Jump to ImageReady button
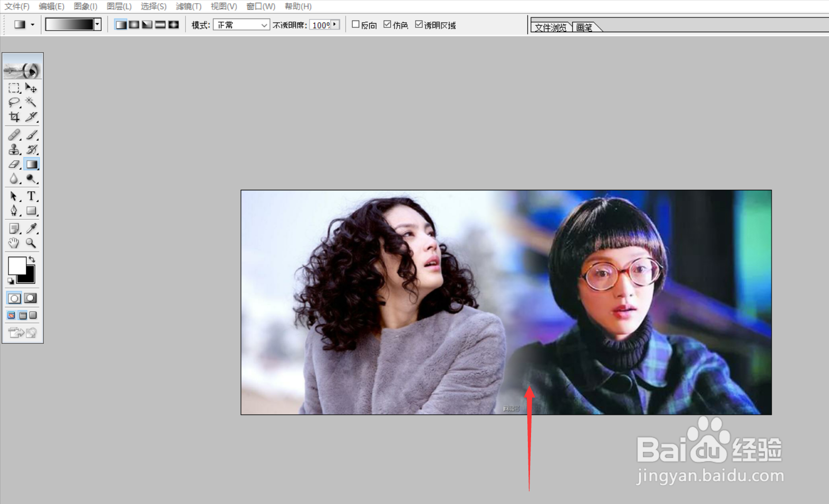829x504 pixels. click(23, 332)
